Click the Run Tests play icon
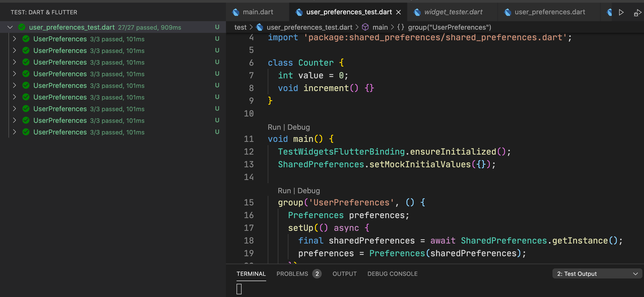Image resolution: width=644 pixels, height=297 pixels. click(621, 12)
